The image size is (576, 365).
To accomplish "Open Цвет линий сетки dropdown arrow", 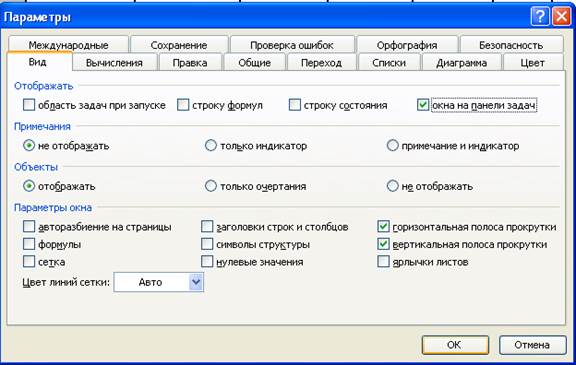I will 196,282.
